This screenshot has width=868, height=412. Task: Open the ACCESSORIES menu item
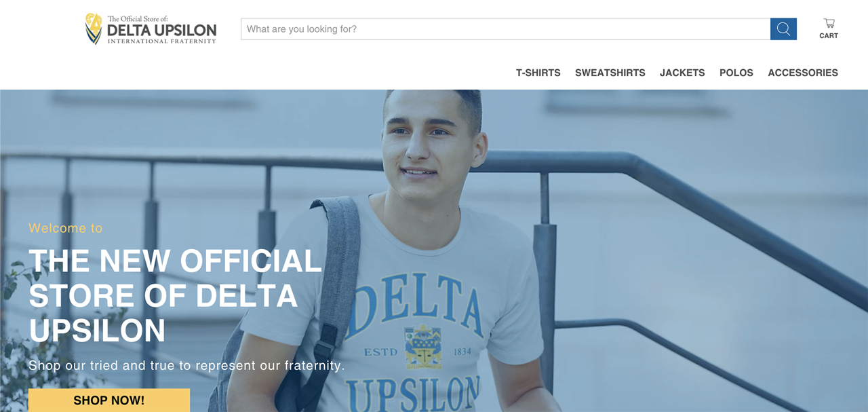pyautogui.click(x=803, y=73)
